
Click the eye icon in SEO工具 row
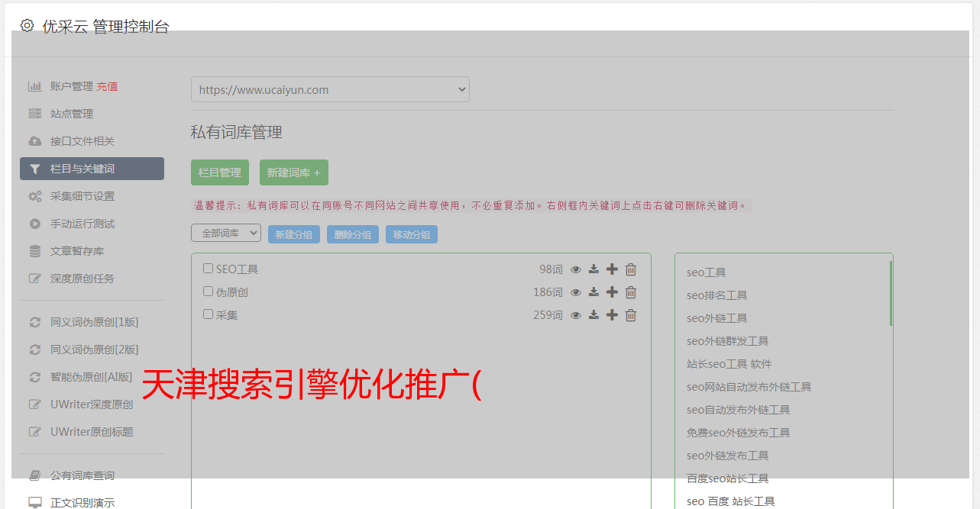point(576,269)
